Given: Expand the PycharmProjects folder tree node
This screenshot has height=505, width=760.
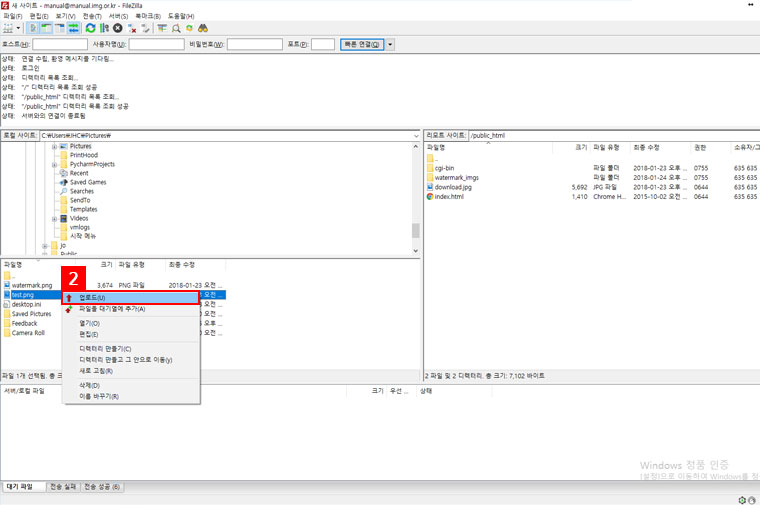Looking at the screenshot, I should [54, 164].
